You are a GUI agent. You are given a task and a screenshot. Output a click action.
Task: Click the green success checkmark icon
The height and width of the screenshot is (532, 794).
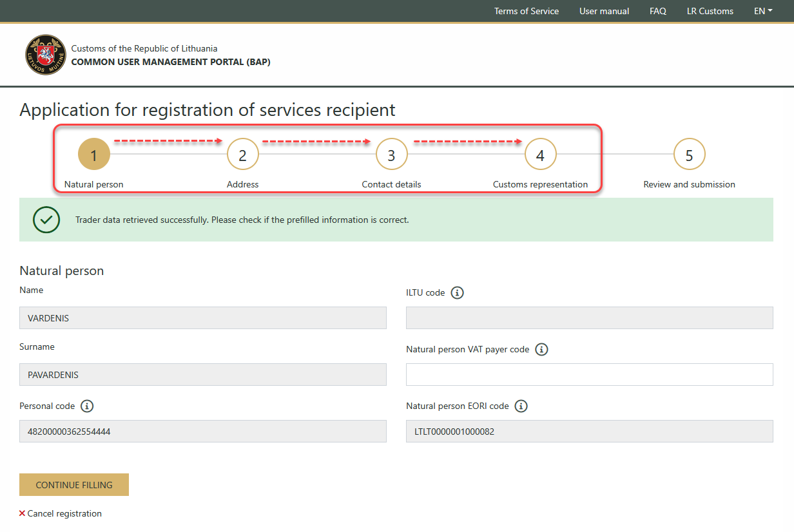point(46,220)
